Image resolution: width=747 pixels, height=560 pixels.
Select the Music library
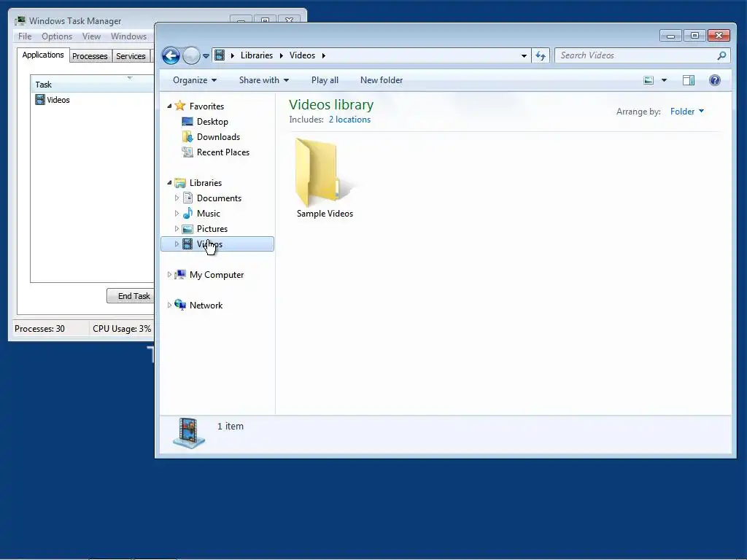[208, 214]
